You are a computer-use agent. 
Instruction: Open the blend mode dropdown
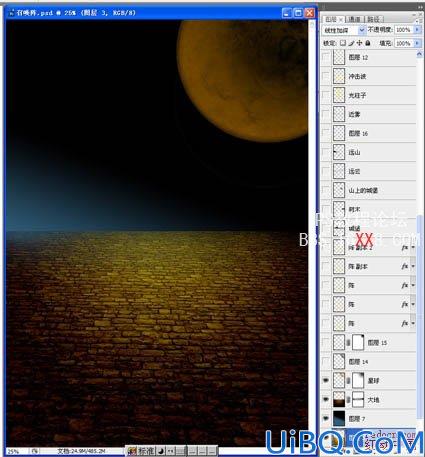[344, 30]
